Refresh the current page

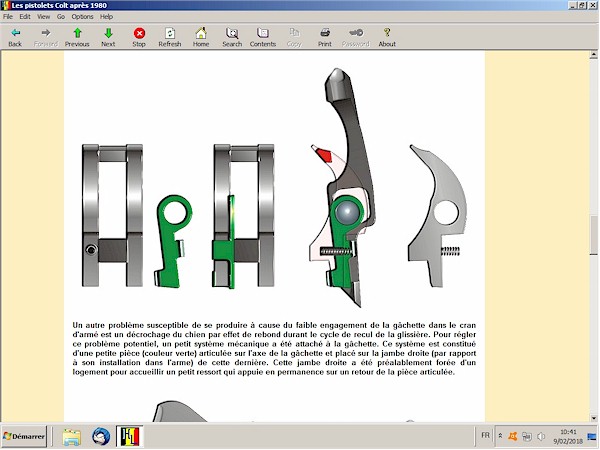tap(170, 37)
